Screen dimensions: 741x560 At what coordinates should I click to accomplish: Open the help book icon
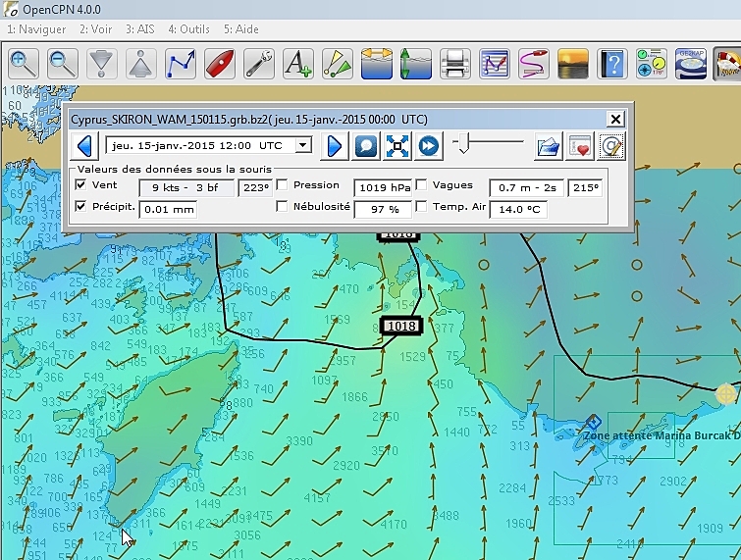coord(611,64)
